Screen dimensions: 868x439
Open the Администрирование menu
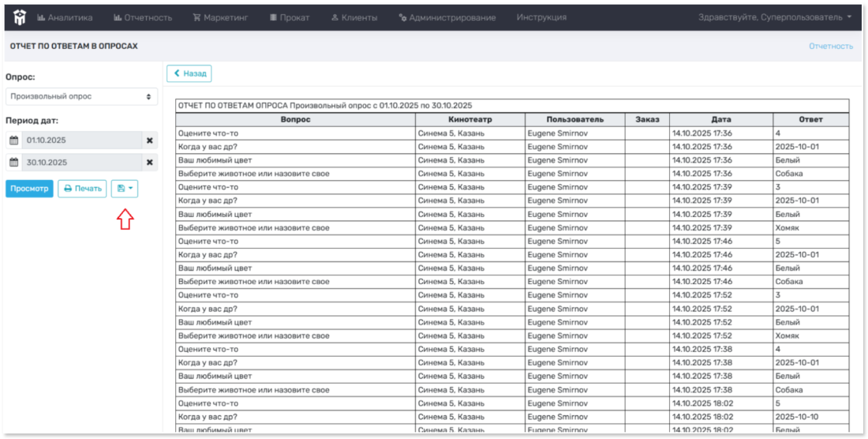click(447, 17)
